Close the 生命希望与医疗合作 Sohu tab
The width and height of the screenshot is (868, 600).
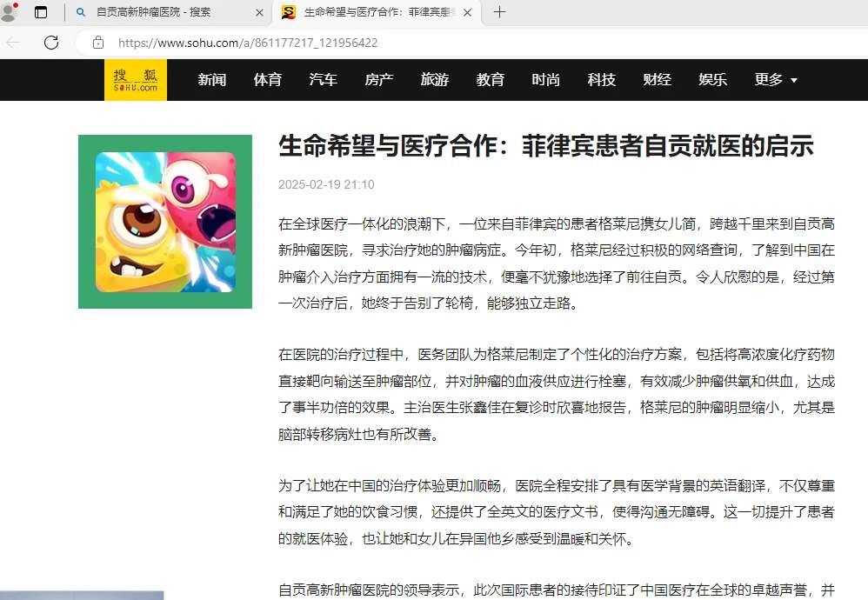(467, 12)
